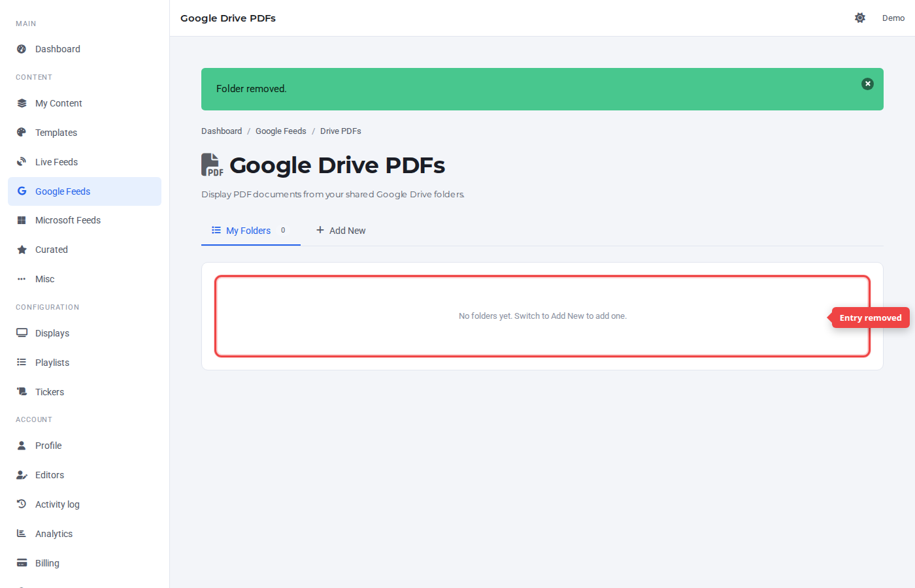The height and width of the screenshot is (588, 915).
Task: Click the Google Feeds G icon
Action: click(22, 191)
